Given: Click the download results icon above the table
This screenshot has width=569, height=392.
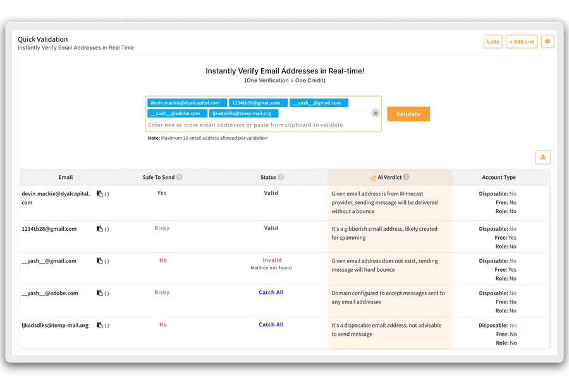Looking at the screenshot, I should [x=542, y=157].
